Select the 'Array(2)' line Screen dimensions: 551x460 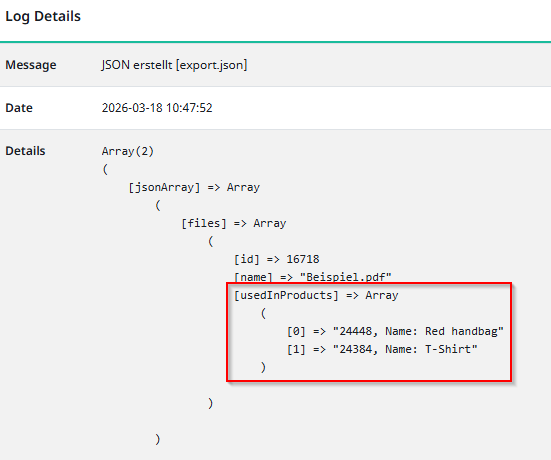point(128,151)
